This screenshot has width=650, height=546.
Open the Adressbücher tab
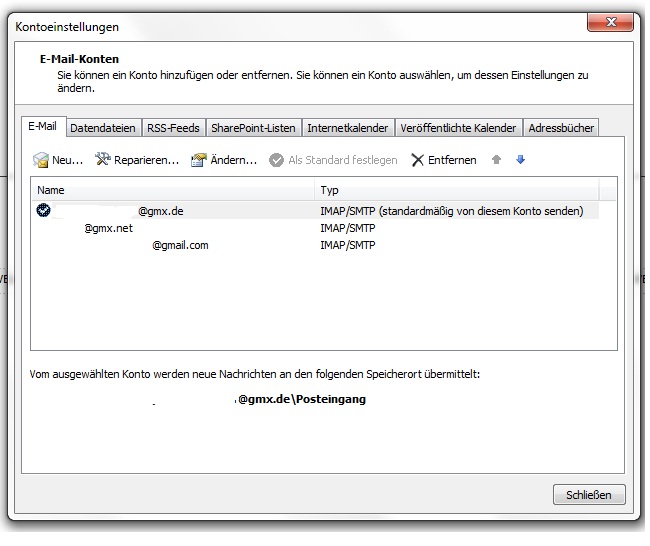[x=561, y=128]
